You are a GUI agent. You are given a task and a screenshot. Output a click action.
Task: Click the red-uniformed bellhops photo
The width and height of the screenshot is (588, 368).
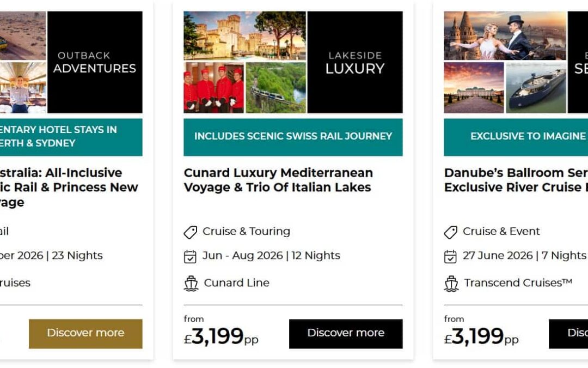[x=213, y=87]
